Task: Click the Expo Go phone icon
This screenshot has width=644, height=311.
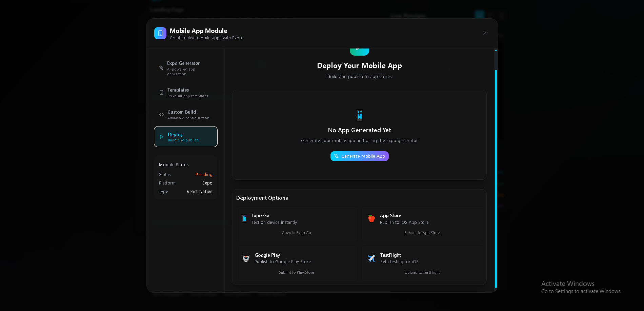Action: click(x=244, y=219)
